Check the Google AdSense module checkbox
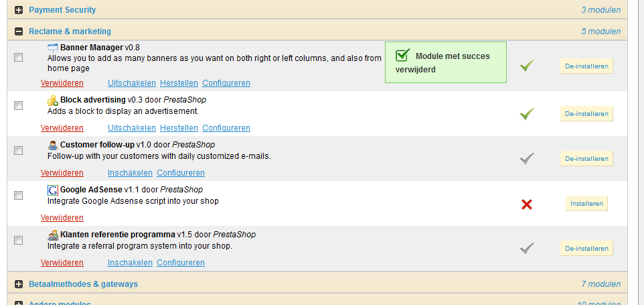644x305 pixels. click(19, 195)
